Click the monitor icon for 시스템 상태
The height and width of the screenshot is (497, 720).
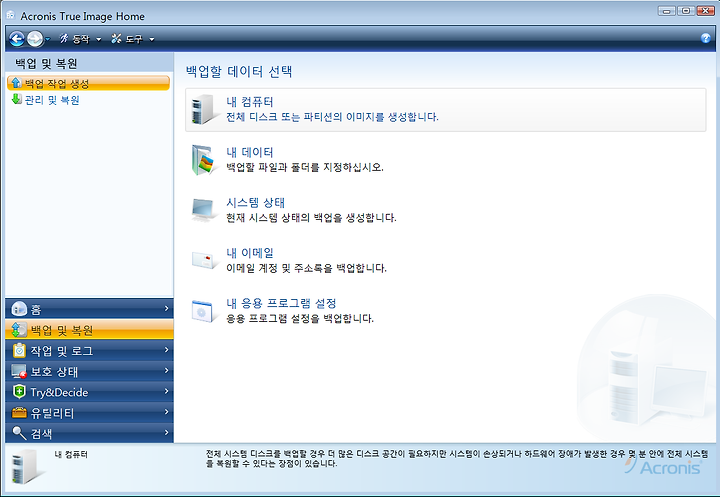(203, 210)
